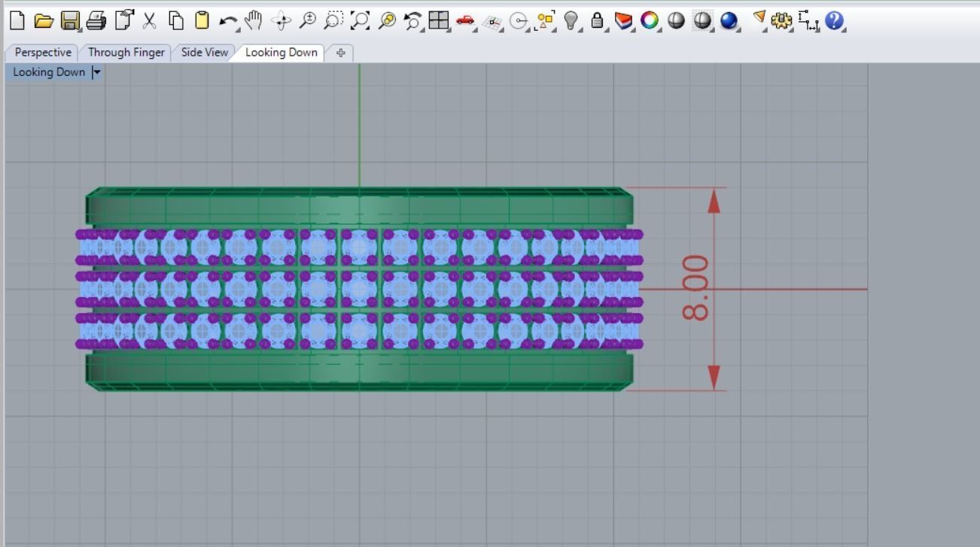Select the Pan hand tool
This screenshot has height=547, width=980.
coord(254,21)
